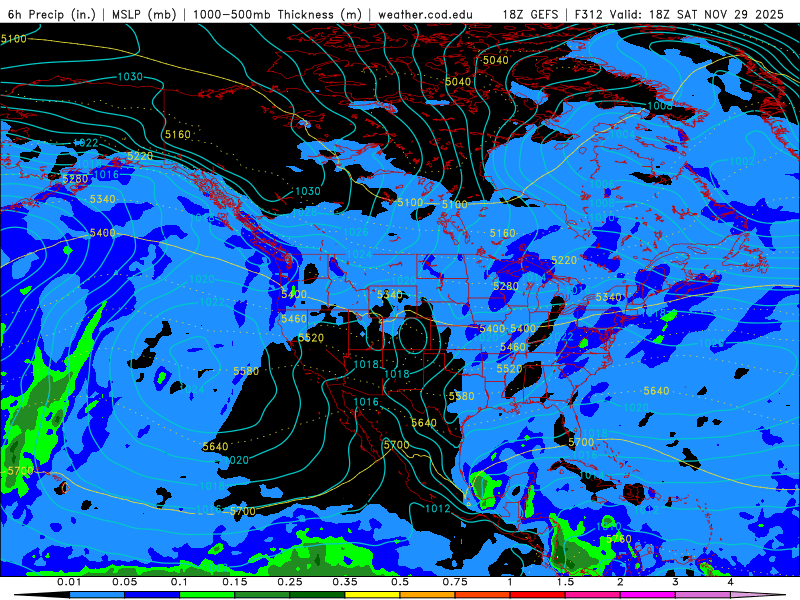
Task: Click the 0.75 legend value label
Action: click(x=455, y=582)
